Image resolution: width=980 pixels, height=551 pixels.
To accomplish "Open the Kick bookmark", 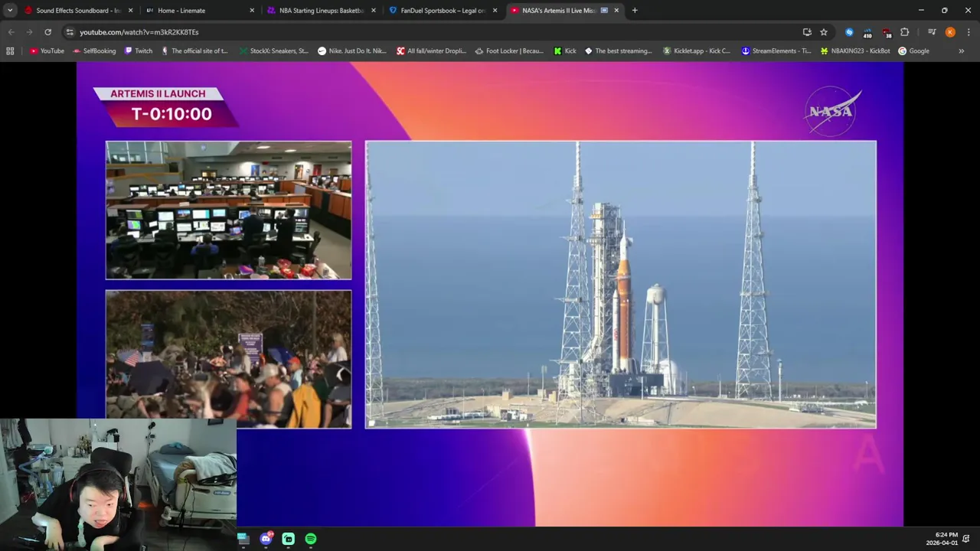I will (565, 51).
